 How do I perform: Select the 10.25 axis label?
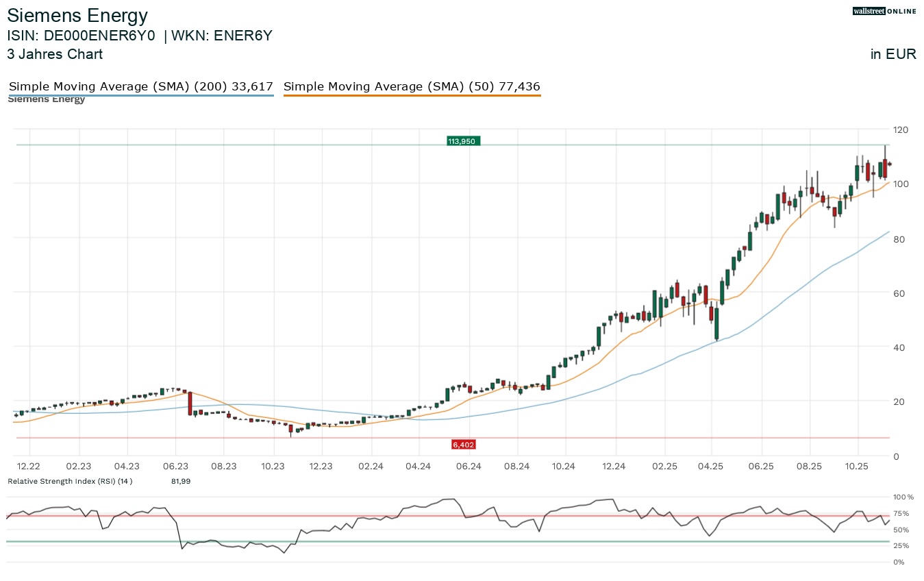857,466
